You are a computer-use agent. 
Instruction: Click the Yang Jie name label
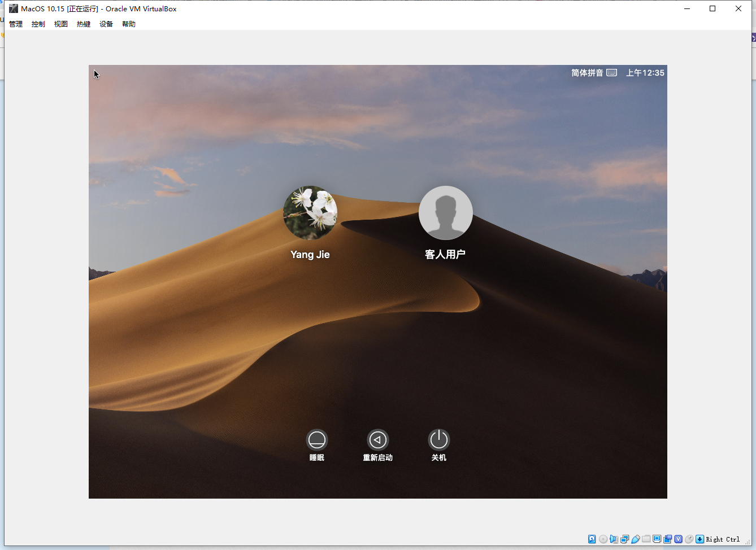point(310,255)
